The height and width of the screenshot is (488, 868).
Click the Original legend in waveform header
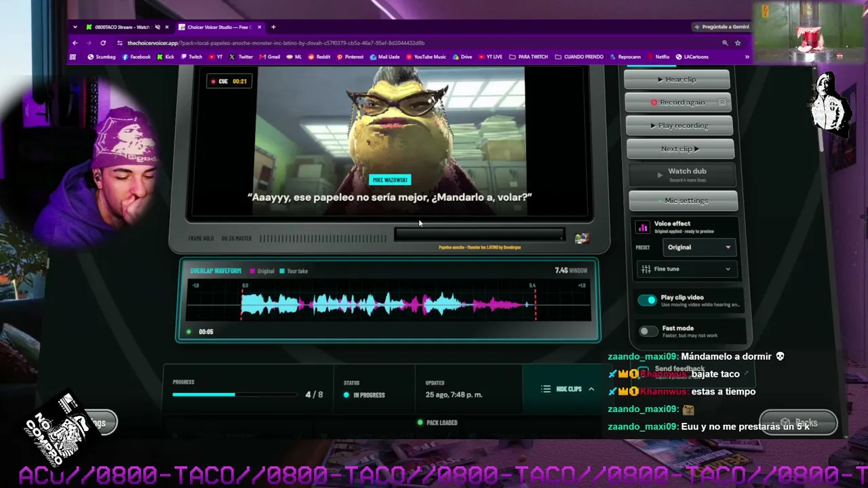coord(262,271)
